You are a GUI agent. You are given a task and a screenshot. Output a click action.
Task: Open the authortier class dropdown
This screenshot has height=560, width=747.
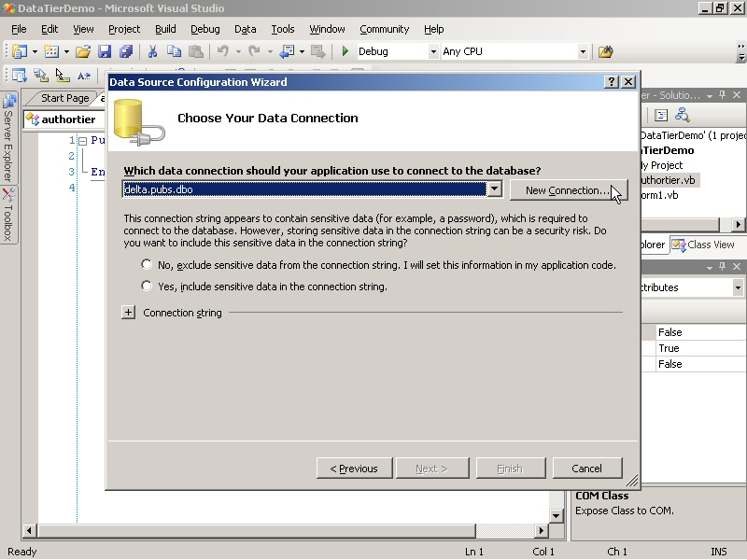64,119
